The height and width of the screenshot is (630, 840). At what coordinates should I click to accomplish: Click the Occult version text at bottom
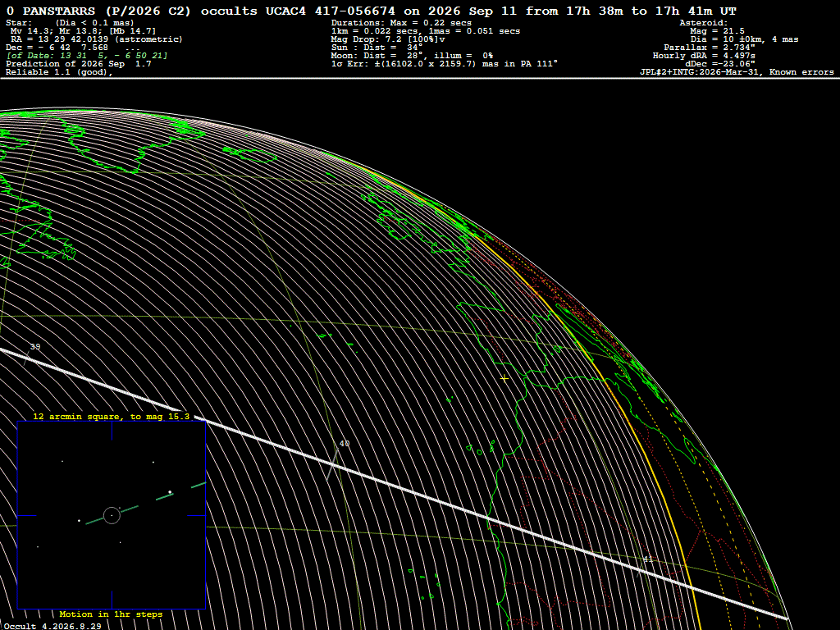pyautogui.click(x=52, y=626)
